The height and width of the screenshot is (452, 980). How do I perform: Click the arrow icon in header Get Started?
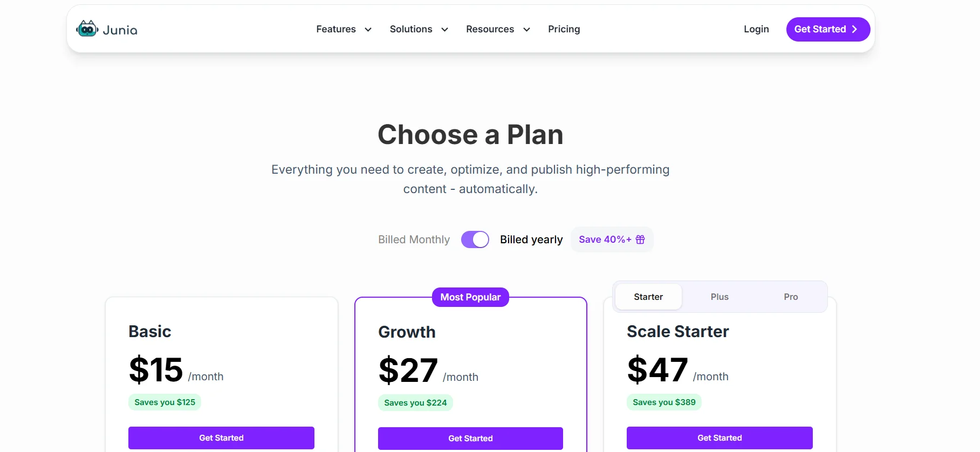pos(854,29)
